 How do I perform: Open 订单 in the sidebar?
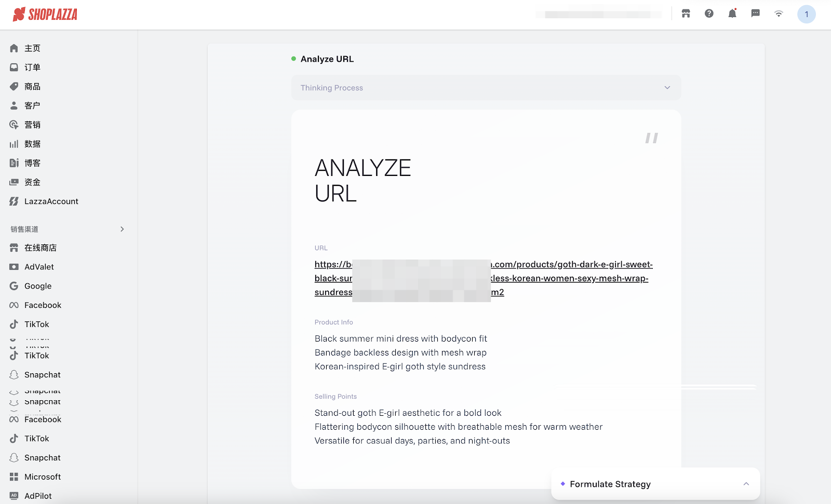(32, 67)
